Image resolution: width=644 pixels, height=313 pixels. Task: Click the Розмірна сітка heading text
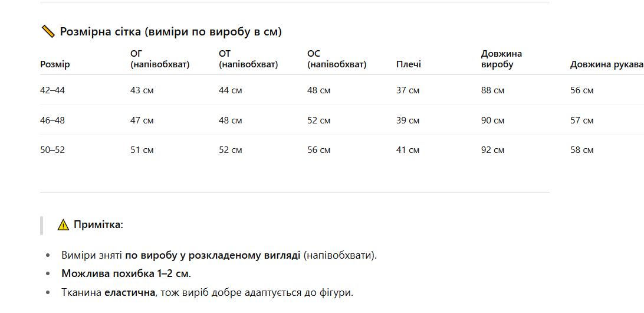pos(171,32)
